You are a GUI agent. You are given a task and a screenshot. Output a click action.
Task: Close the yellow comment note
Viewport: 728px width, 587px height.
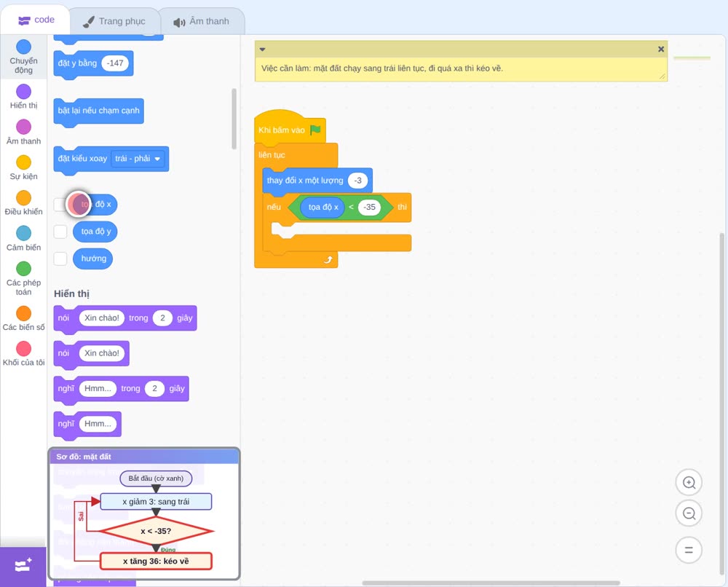coord(661,50)
